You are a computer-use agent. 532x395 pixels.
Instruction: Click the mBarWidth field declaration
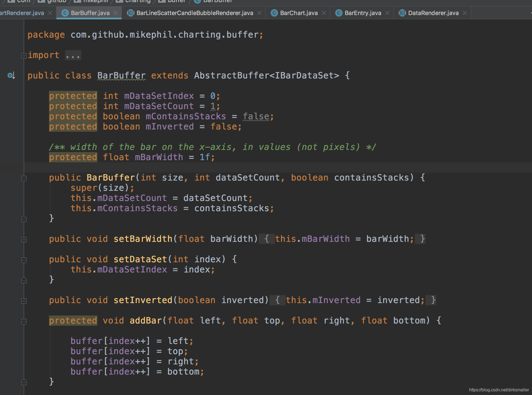159,157
